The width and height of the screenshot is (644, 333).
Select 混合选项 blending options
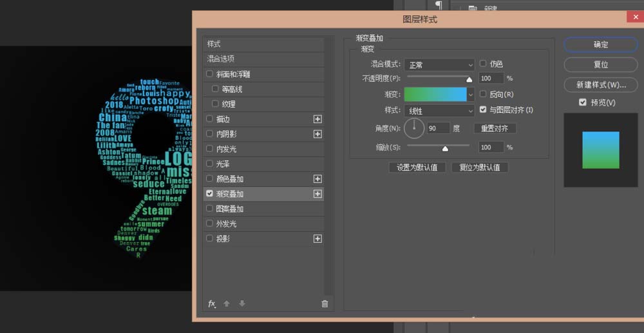pos(263,59)
